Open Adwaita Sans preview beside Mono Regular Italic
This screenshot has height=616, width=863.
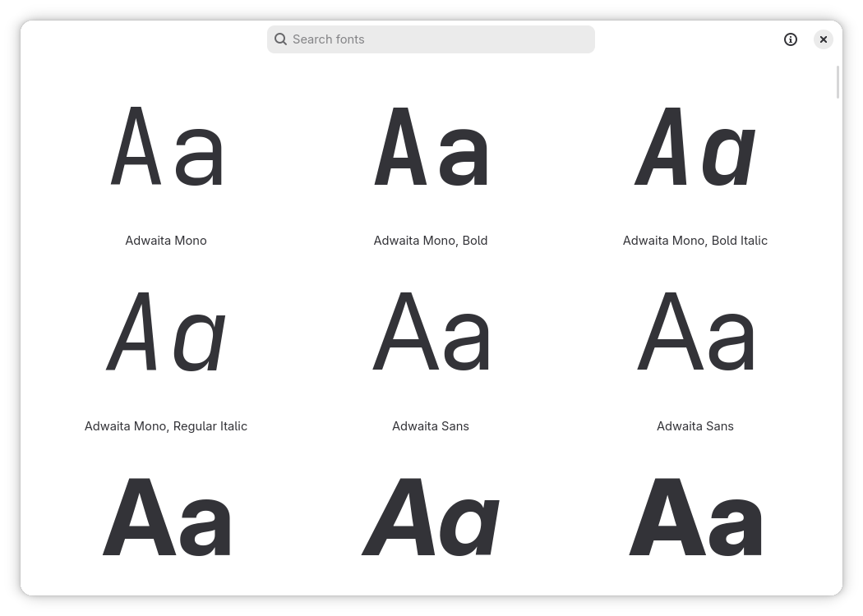click(x=431, y=333)
